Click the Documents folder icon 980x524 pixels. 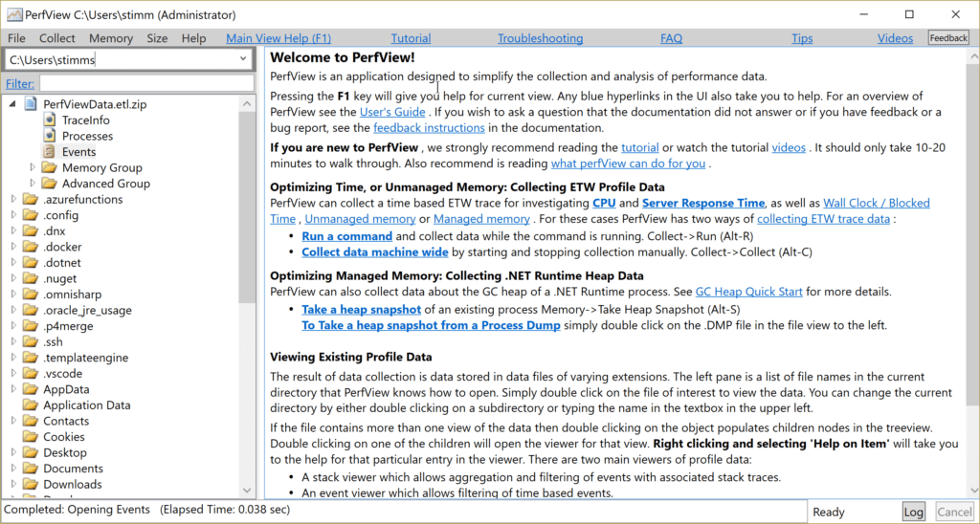click(31, 469)
